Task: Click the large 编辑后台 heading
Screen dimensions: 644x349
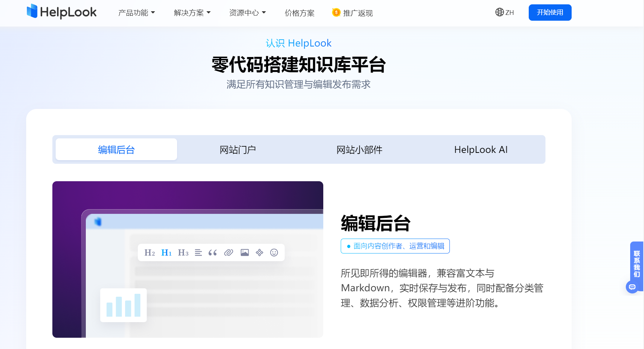Action: (x=376, y=223)
